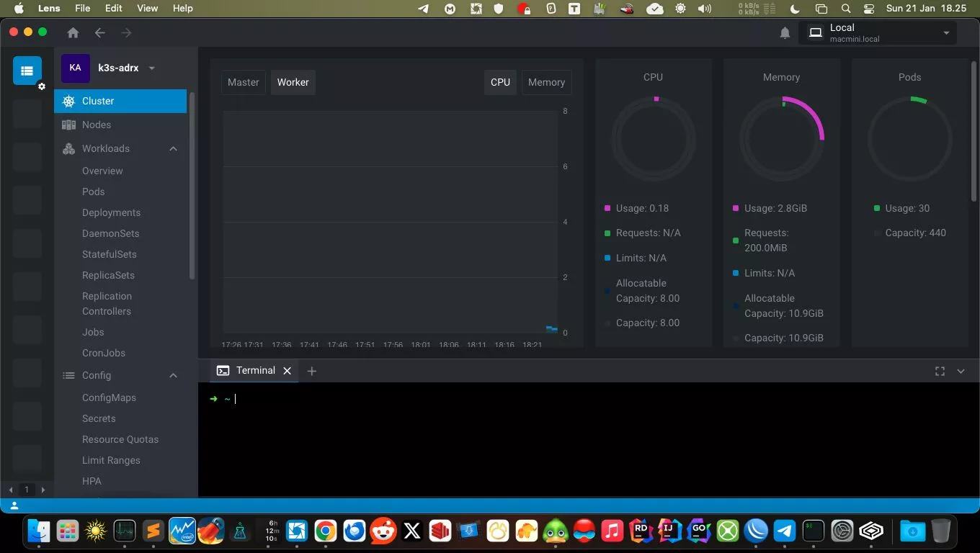Image resolution: width=980 pixels, height=553 pixels.
Task: Open StatefulSets in the sidebar
Action: point(109,254)
